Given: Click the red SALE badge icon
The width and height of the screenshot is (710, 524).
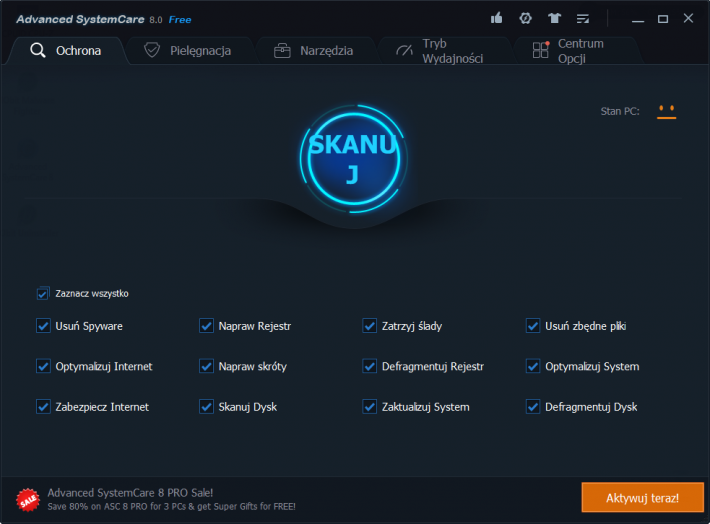Looking at the screenshot, I should pyautogui.click(x=28, y=500).
